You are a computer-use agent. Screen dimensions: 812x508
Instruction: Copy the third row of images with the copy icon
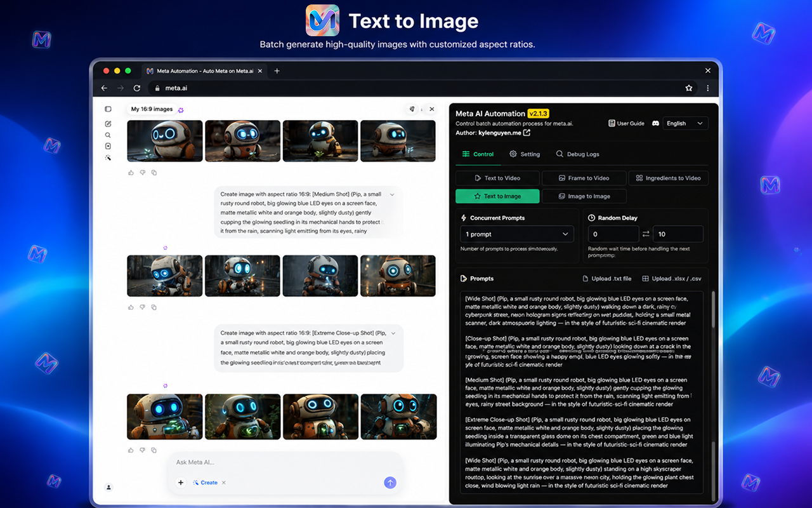(154, 450)
